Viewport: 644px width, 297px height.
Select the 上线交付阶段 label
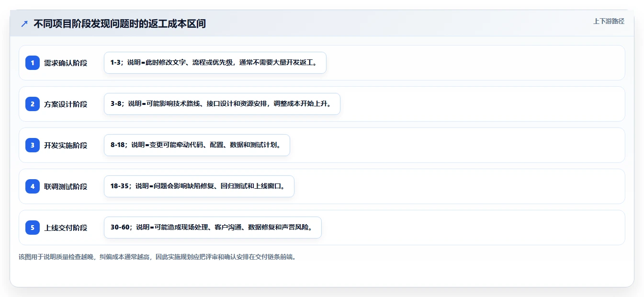click(66, 228)
